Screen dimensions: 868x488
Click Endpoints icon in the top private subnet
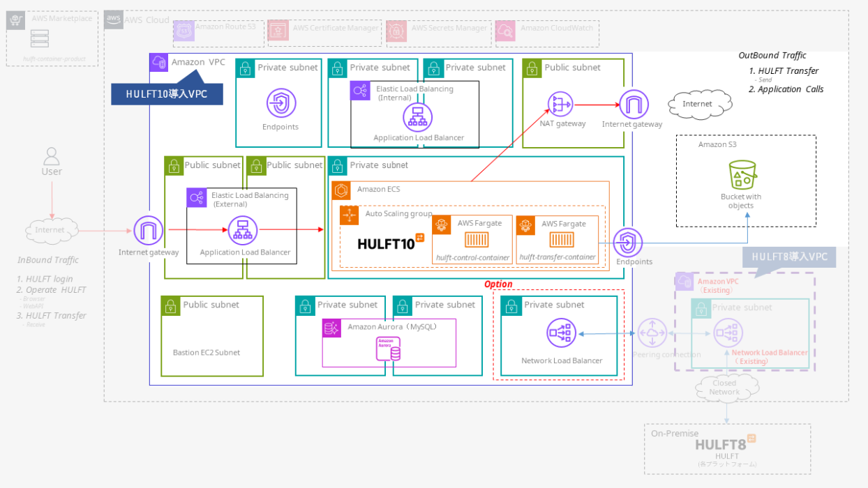point(281,103)
